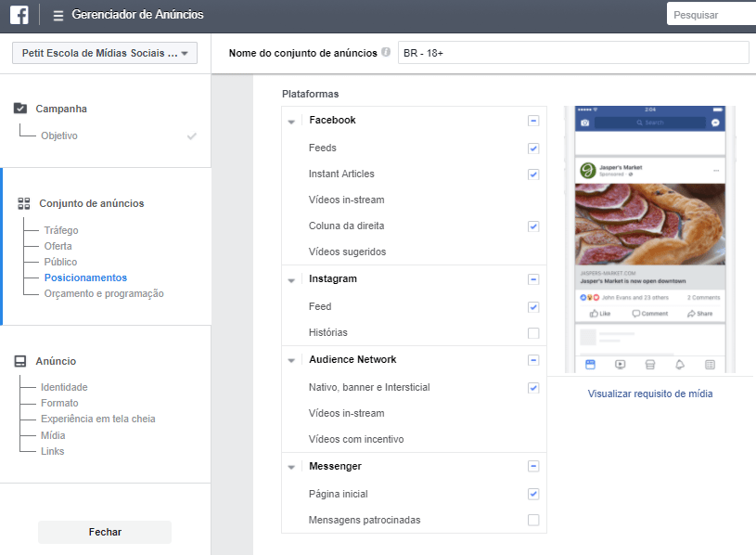
Task: Enable the Histórias placement for Instagram
Action: 533,332
